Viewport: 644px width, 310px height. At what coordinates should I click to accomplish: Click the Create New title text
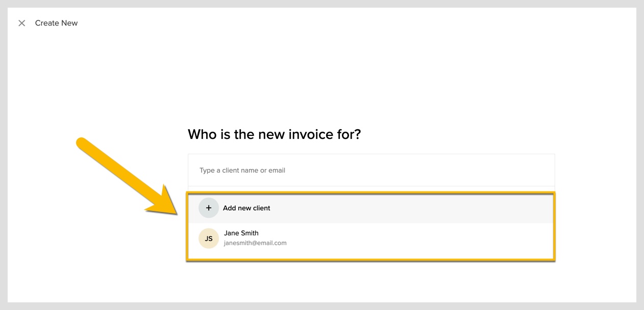pos(56,23)
